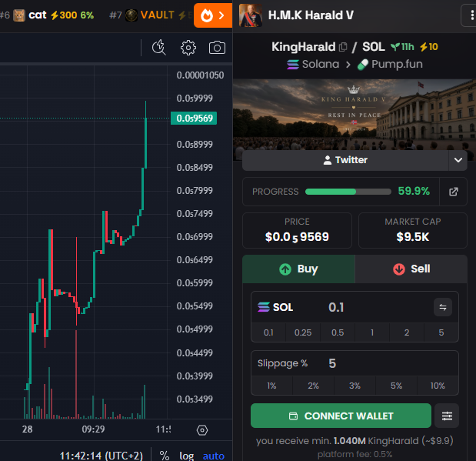This screenshot has width=476, height=461.
Task: Click the SOL amount input field
Action: 377,307
